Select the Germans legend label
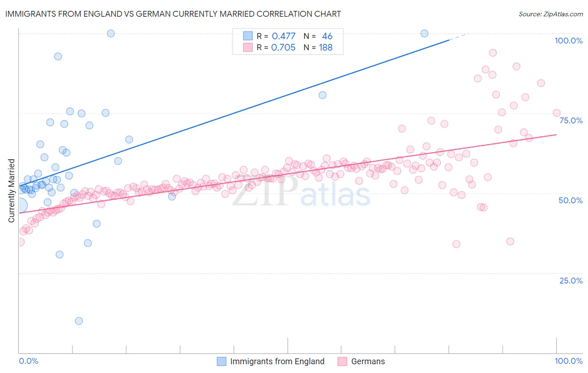The height and width of the screenshot is (373, 588). (x=368, y=361)
